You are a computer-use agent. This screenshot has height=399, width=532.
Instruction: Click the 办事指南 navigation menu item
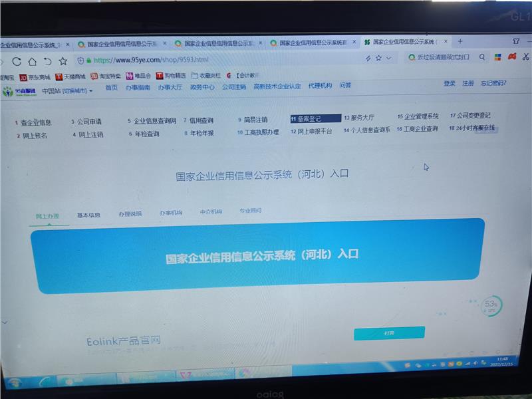pos(138,87)
